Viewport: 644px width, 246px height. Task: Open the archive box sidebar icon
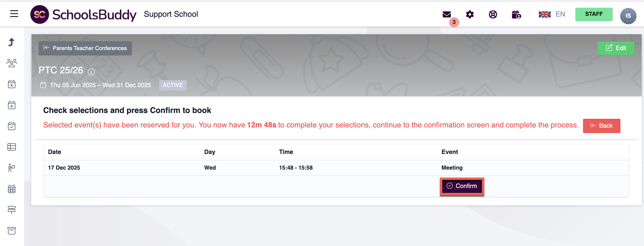[x=11, y=231]
